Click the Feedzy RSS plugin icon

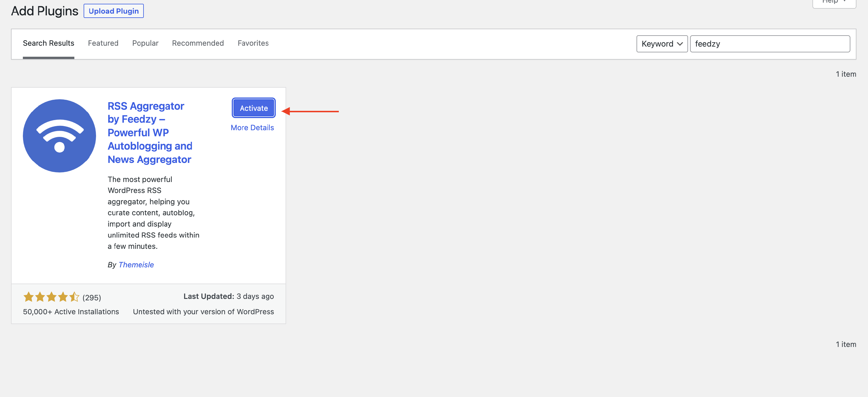tap(59, 136)
